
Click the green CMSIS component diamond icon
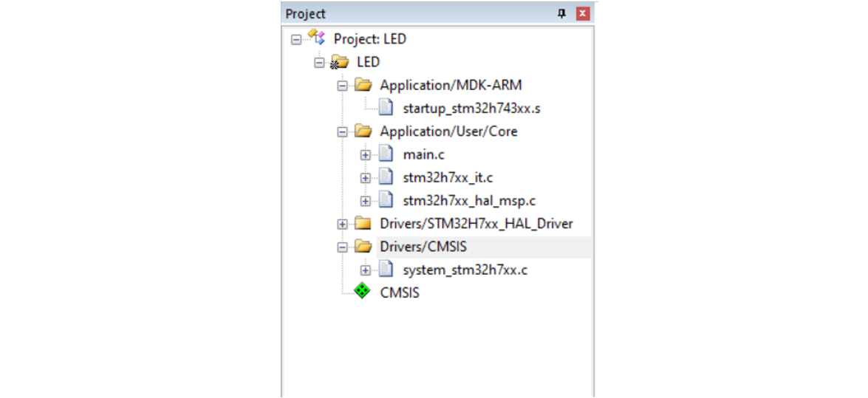[362, 291]
